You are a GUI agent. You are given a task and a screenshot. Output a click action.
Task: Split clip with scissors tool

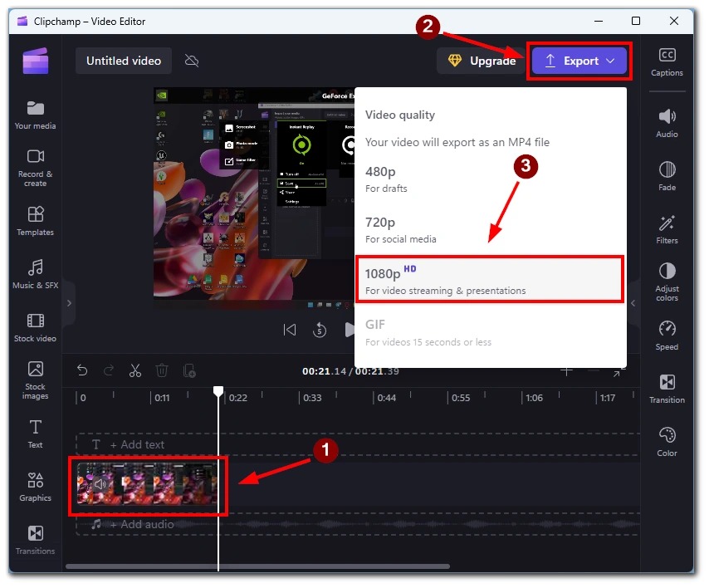(x=135, y=371)
